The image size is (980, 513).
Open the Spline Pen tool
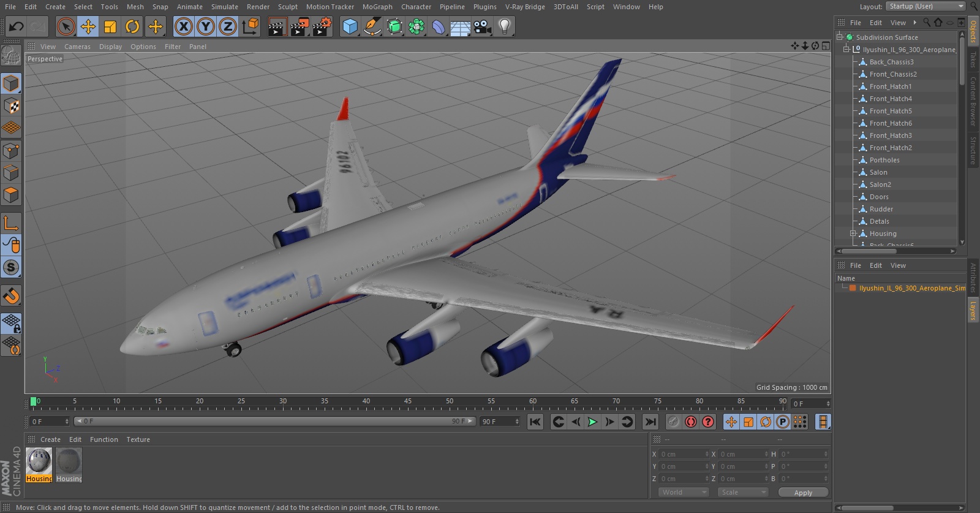pyautogui.click(x=372, y=26)
